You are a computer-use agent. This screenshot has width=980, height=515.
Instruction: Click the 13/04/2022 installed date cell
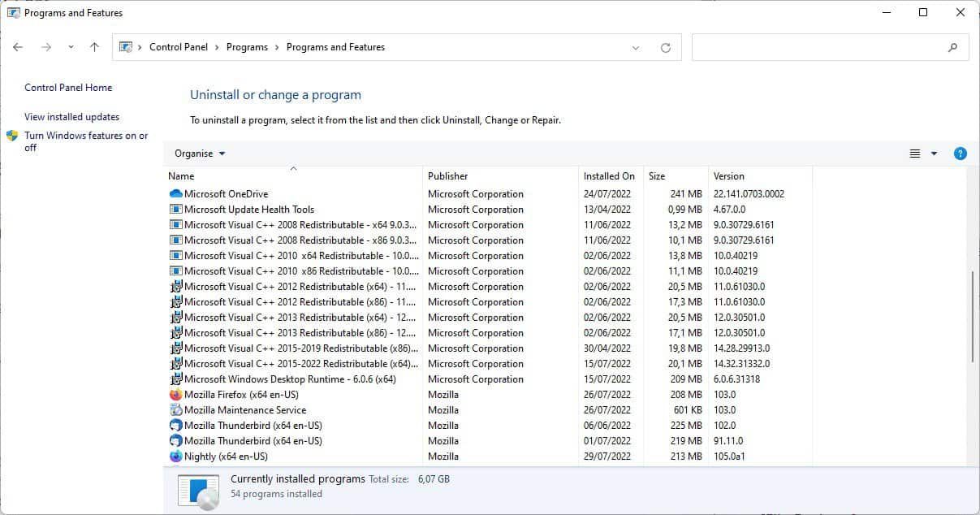point(607,210)
